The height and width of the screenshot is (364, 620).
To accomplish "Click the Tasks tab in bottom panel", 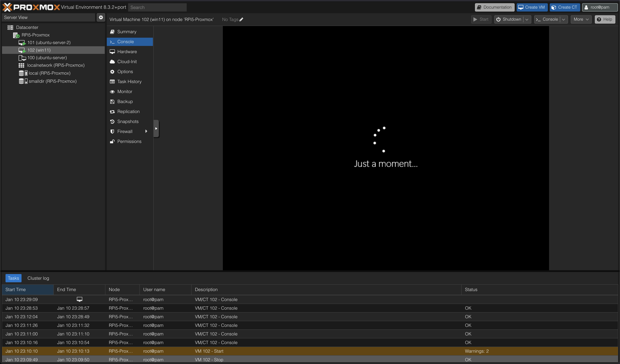I will pyautogui.click(x=13, y=278).
